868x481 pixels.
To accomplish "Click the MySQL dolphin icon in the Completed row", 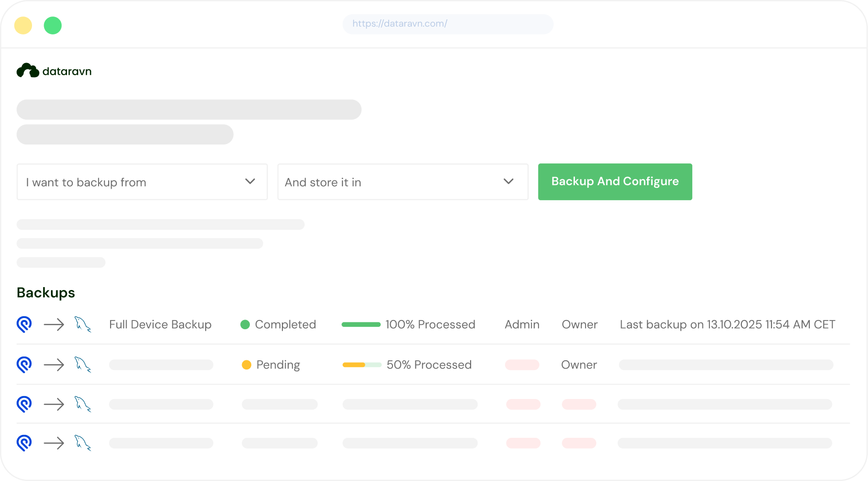I will pyautogui.click(x=82, y=324).
